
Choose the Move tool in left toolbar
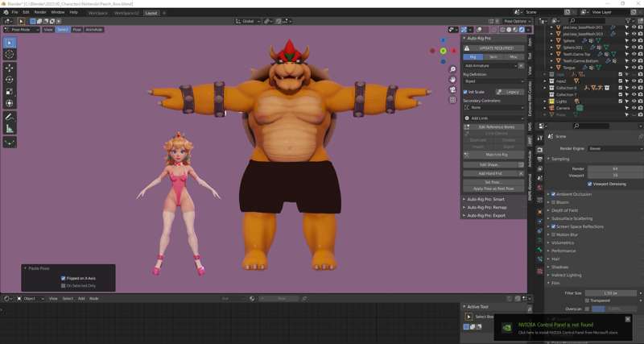coord(10,68)
